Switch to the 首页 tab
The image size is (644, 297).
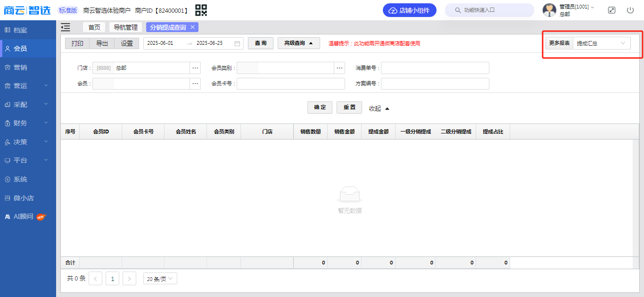click(x=94, y=27)
